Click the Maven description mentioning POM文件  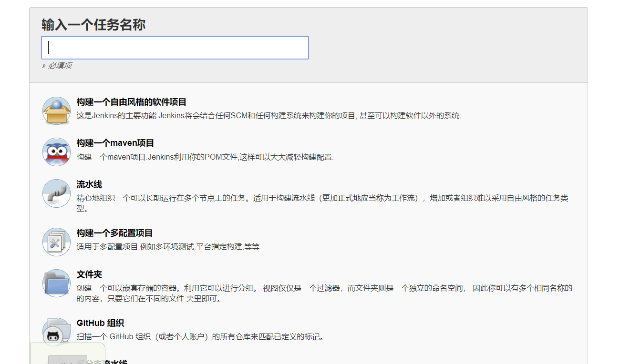pyautogui.click(x=205, y=157)
